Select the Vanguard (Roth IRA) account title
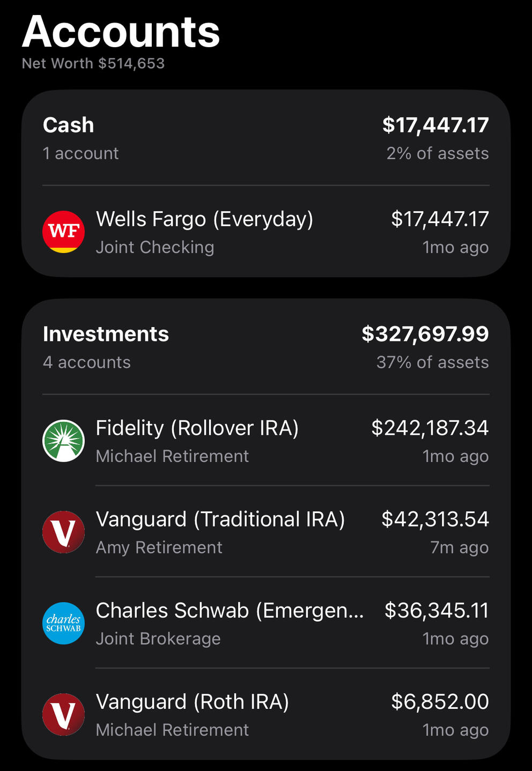This screenshot has width=532, height=771. (x=192, y=701)
